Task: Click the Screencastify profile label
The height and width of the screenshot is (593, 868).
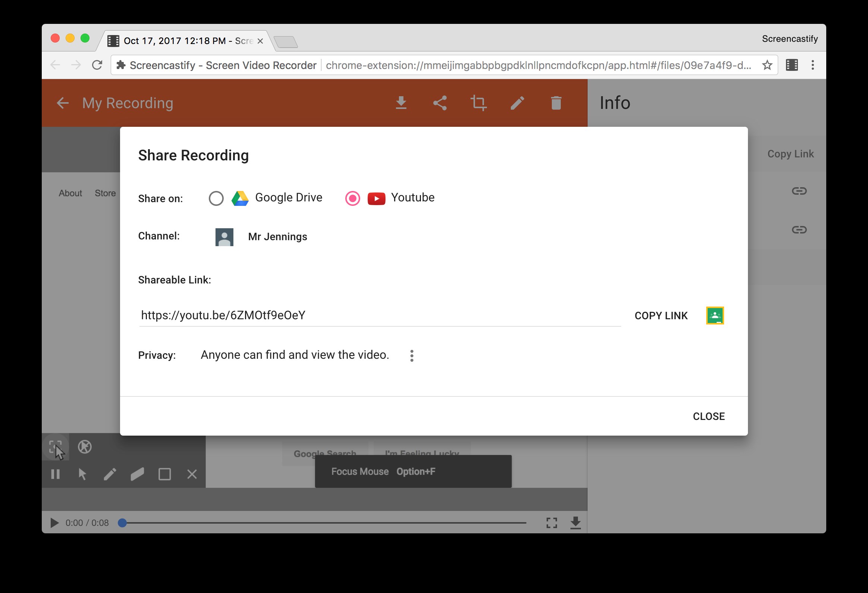Action: point(790,39)
